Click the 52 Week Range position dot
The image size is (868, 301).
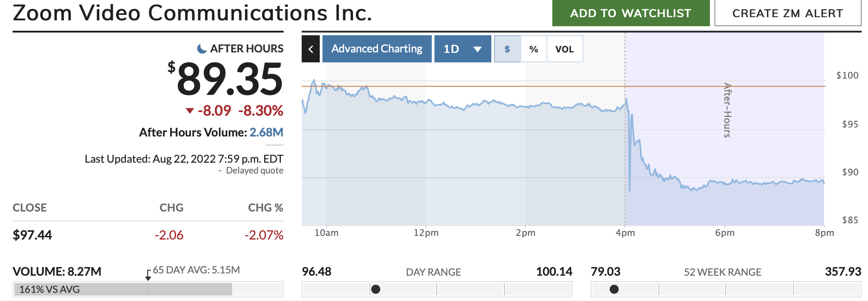[614, 289]
